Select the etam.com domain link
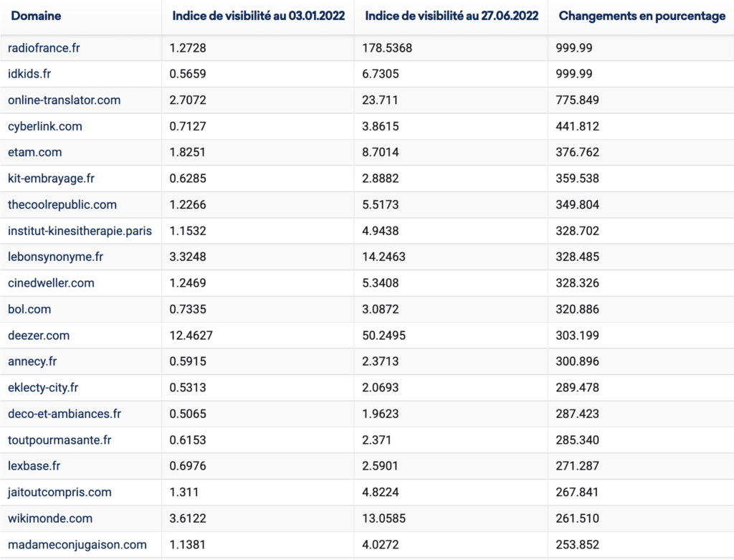 (35, 152)
